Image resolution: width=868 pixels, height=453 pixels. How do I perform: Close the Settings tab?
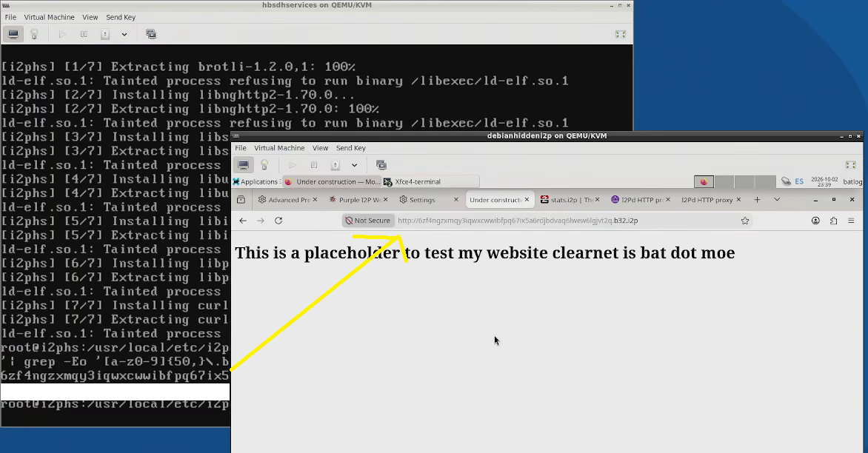point(456,200)
